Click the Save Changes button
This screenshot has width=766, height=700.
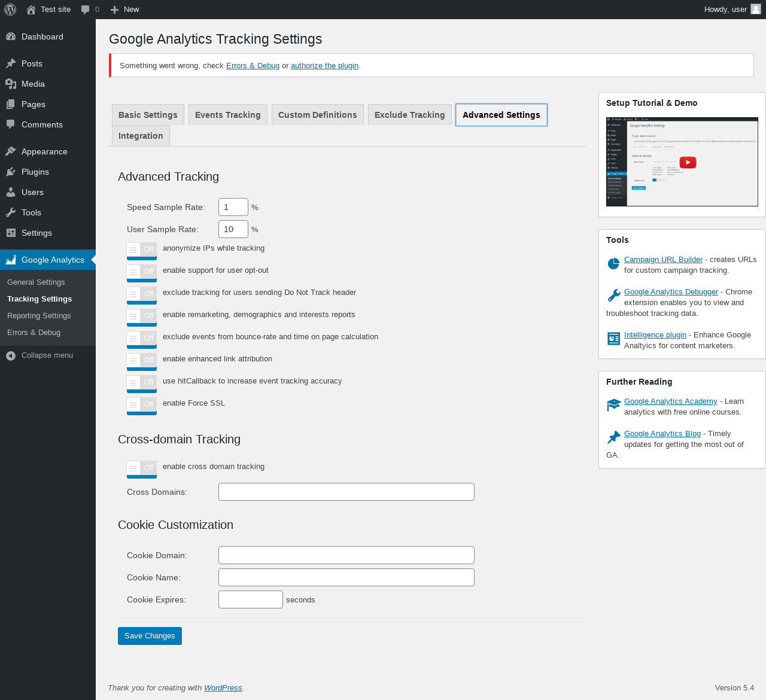[x=150, y=636]
